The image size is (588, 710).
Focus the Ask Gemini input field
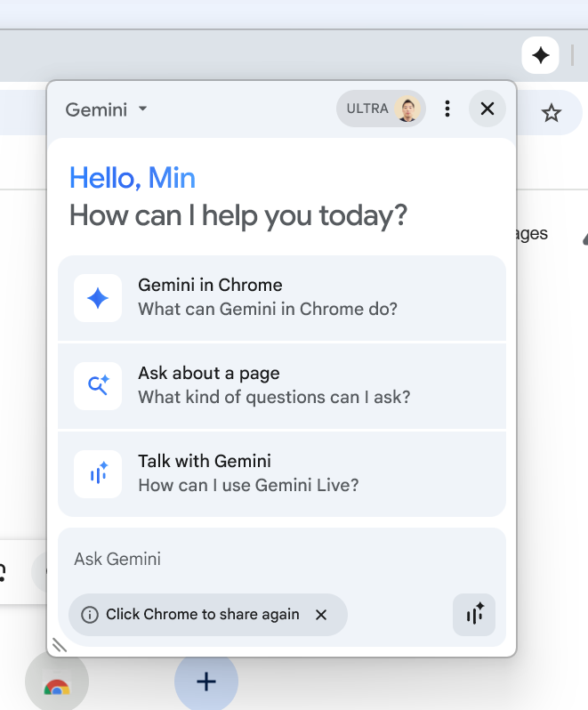point(282,560)
